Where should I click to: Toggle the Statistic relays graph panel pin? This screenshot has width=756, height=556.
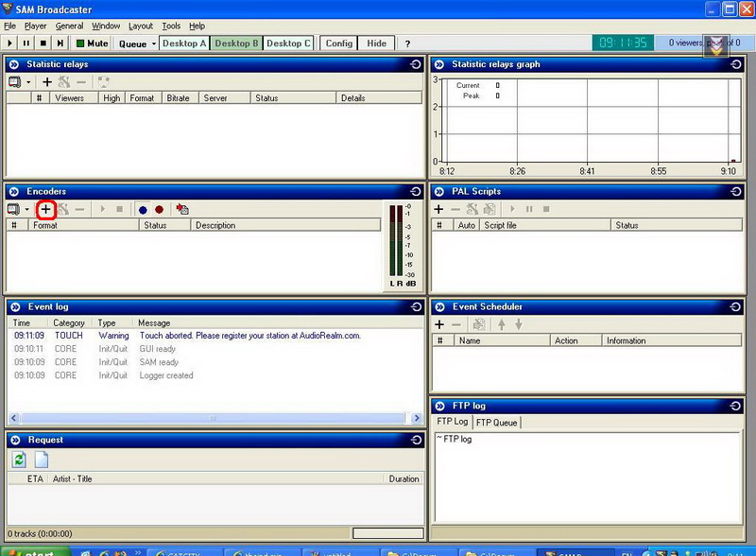(x=736, y=64)
